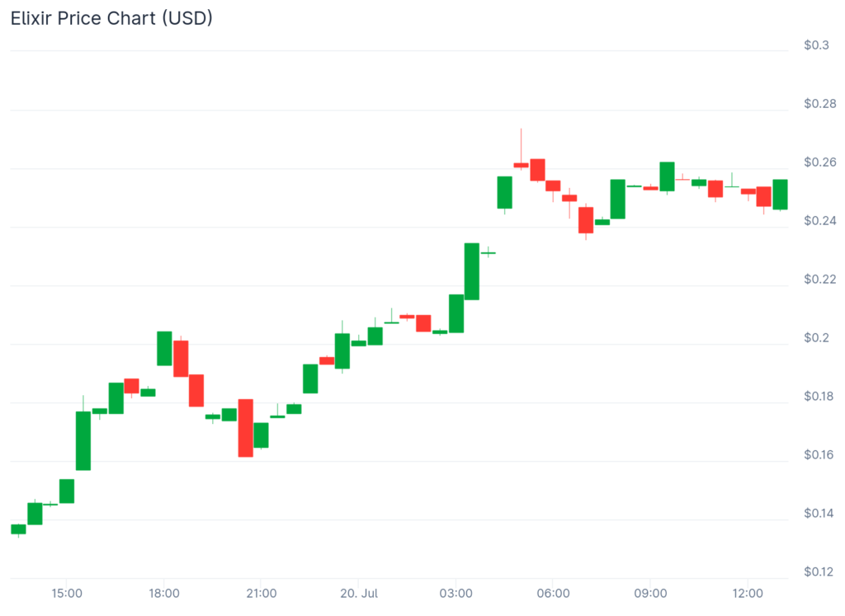Select the red candle with the highest wick
The width and height of the screenshot is (845, 616).
(521, 165)
